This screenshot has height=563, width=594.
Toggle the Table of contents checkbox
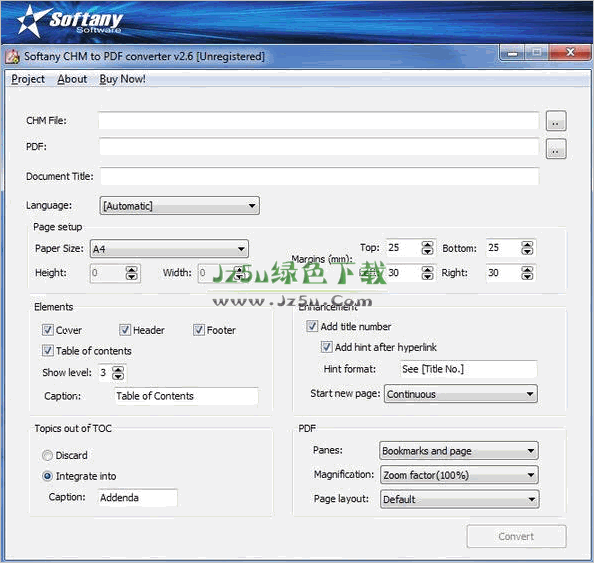(48, 350)
